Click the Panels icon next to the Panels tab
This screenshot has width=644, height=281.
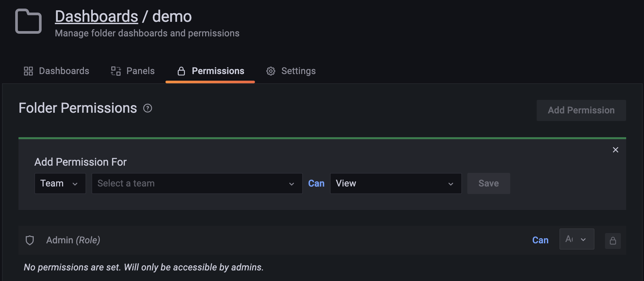115,71
